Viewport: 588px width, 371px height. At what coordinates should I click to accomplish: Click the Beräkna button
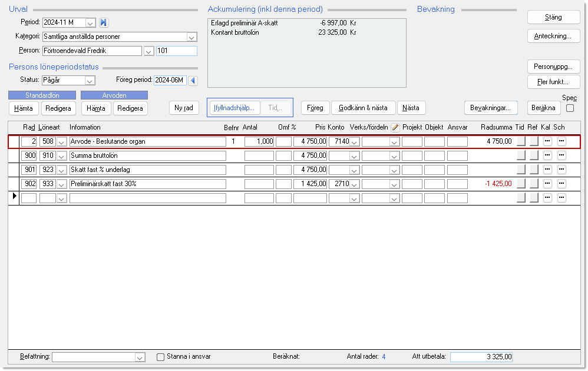pyautogui.click(x=543, y=108)
